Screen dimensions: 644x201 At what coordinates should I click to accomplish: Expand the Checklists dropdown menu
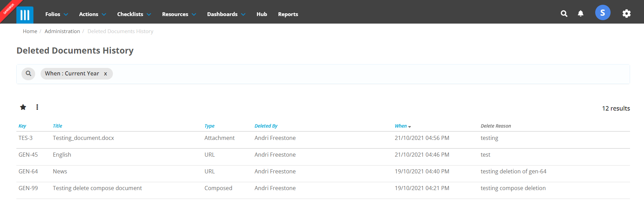[x=134, y=14]
